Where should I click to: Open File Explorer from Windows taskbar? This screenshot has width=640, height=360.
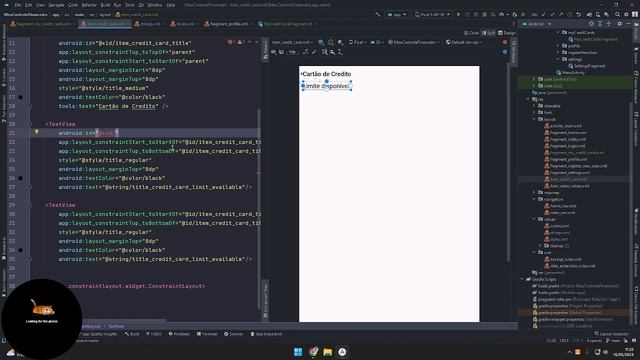coord(327,352)
